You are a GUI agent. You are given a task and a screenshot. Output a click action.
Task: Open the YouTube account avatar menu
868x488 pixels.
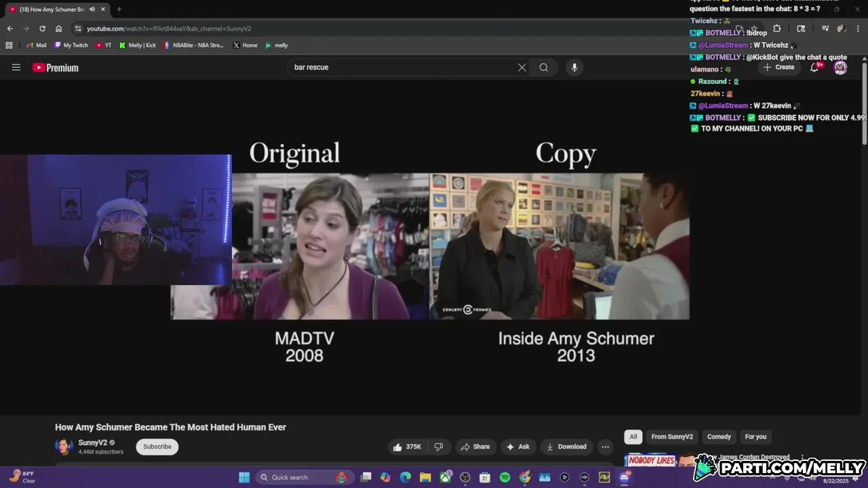click(x=840, y=67)
